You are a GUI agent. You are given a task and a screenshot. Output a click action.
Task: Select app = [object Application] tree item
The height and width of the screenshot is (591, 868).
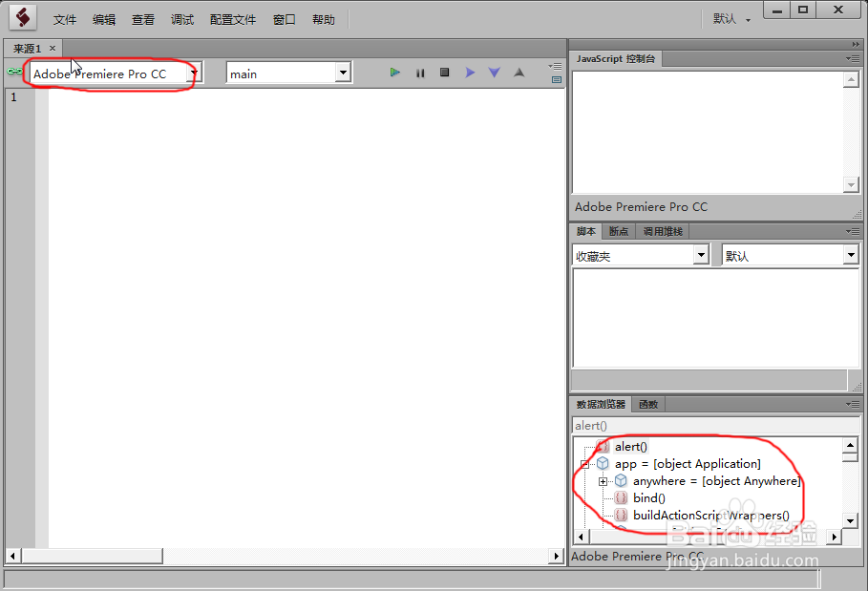pyautogui.click(x=688, y=464)
